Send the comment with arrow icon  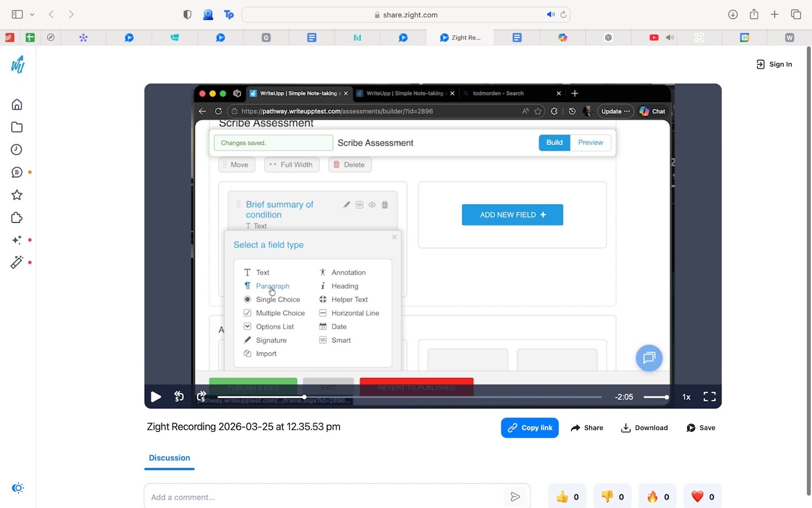pyautogui.click(x=515, y=497)
